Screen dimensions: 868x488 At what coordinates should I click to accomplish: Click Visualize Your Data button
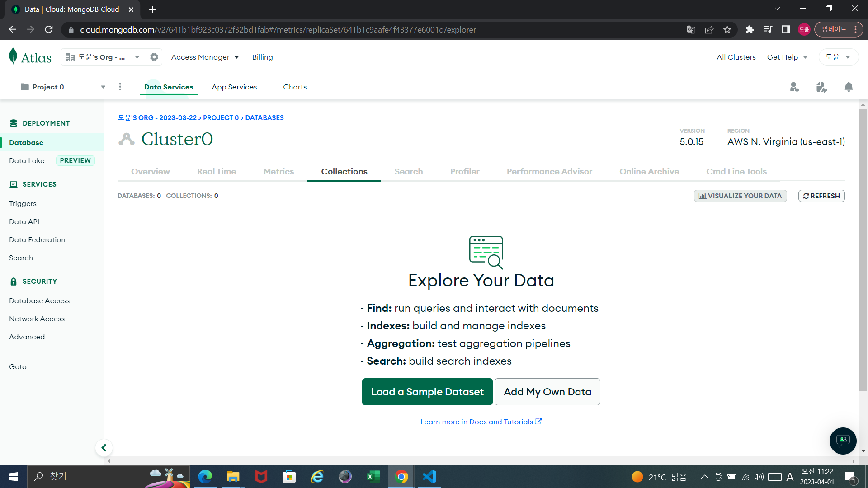[740, 196]
